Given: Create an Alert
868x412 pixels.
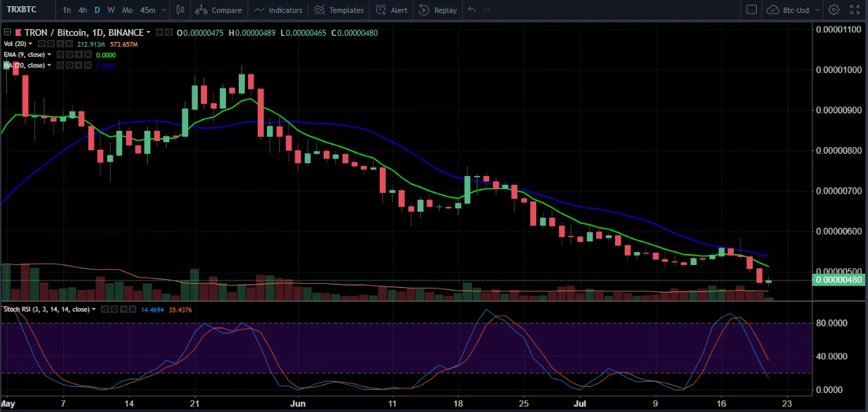Looking at the screenshot, I should click(392, 9).
